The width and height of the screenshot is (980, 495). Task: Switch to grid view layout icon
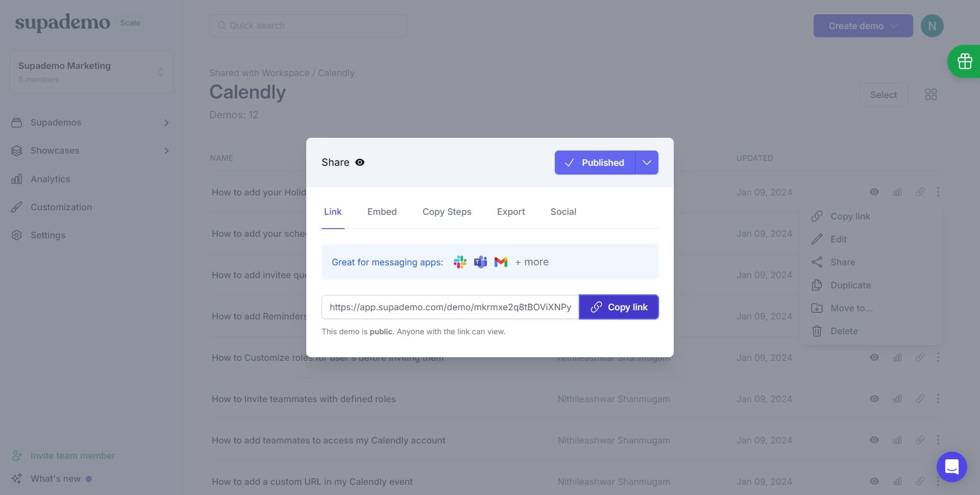(930, 94)
